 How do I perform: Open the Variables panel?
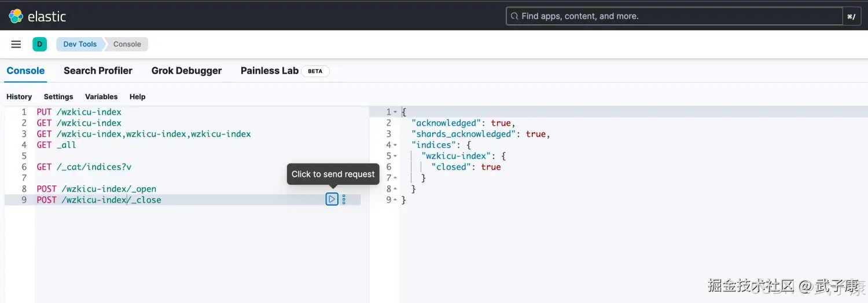coord(101,97)
